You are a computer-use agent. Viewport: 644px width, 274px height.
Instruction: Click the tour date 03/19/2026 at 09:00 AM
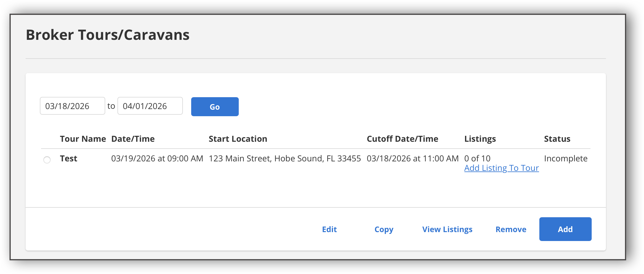pyautogui.click(x=157, y=158)
